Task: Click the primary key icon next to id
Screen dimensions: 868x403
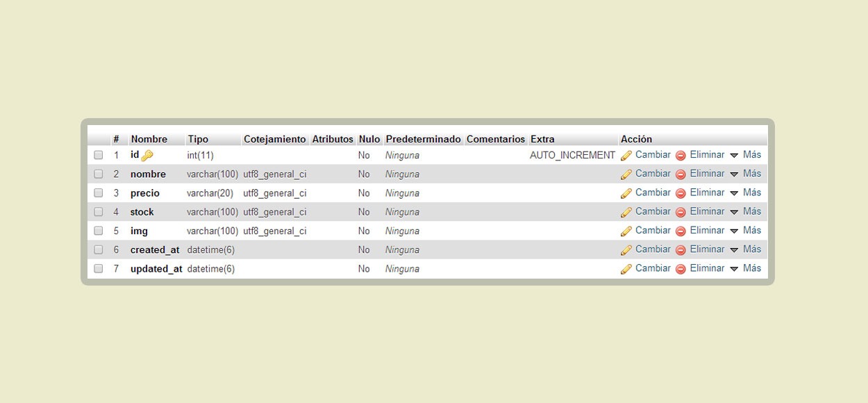Action: pos(147,156)
